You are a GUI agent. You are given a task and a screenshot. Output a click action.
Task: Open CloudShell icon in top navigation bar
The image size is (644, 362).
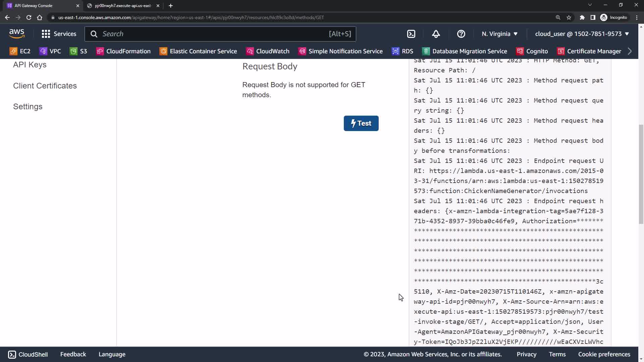[411, 34]
